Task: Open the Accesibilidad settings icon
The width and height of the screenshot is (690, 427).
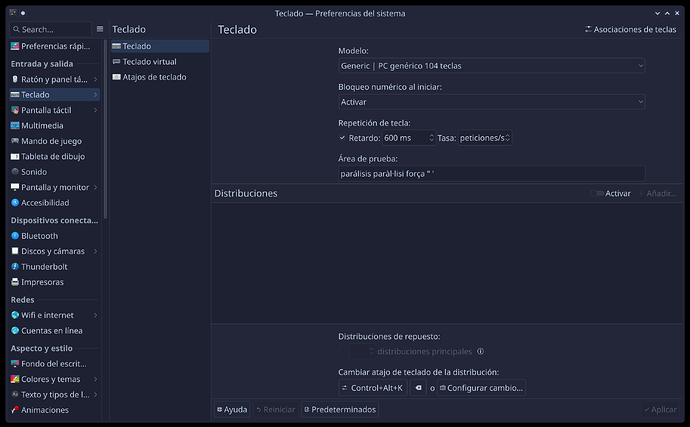Action: point(15,203)
